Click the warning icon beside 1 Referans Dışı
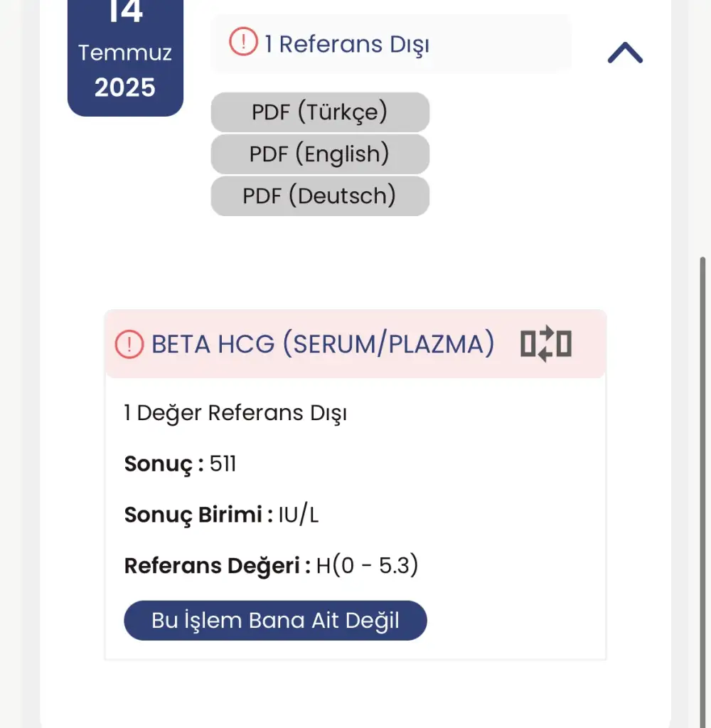 243,43
